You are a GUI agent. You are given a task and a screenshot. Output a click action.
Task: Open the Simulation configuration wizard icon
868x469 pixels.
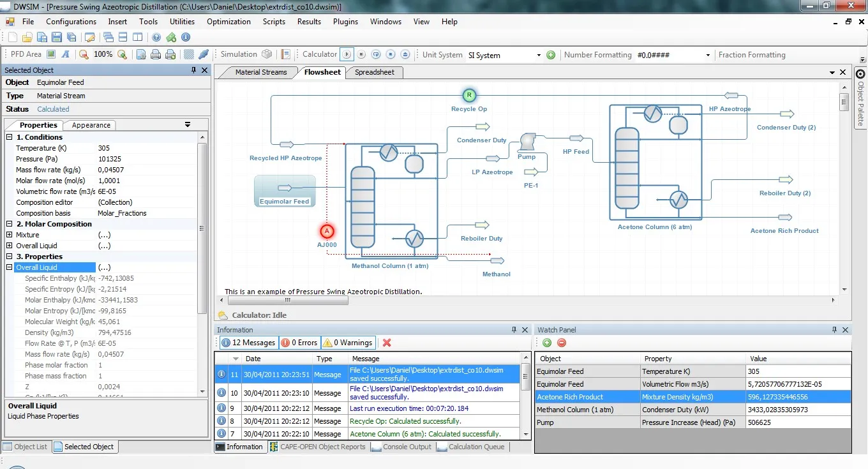point(267,55)
